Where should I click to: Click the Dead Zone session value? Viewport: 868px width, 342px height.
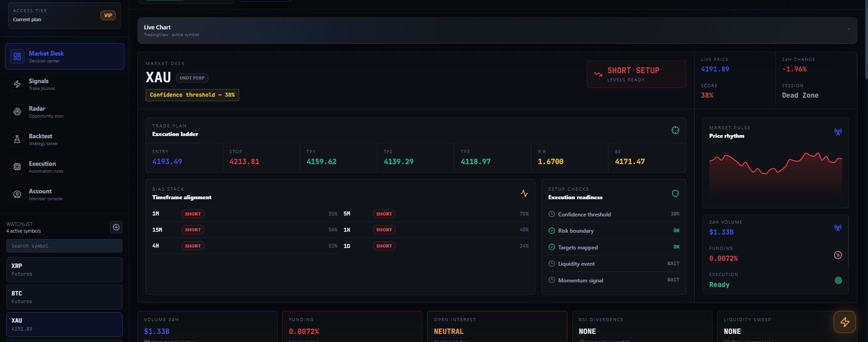click(x=800, y=95)
